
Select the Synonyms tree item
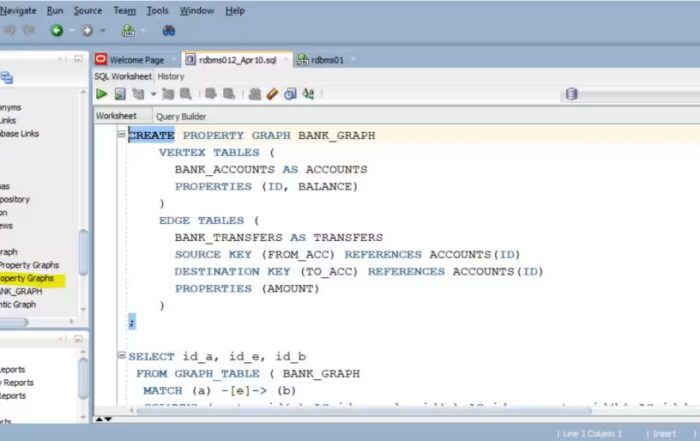coord(11,108)
